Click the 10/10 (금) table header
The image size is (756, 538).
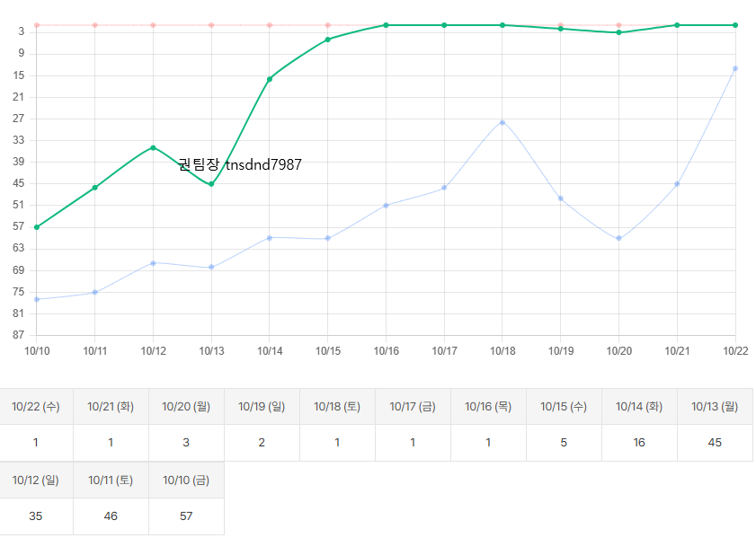[187, 480]
